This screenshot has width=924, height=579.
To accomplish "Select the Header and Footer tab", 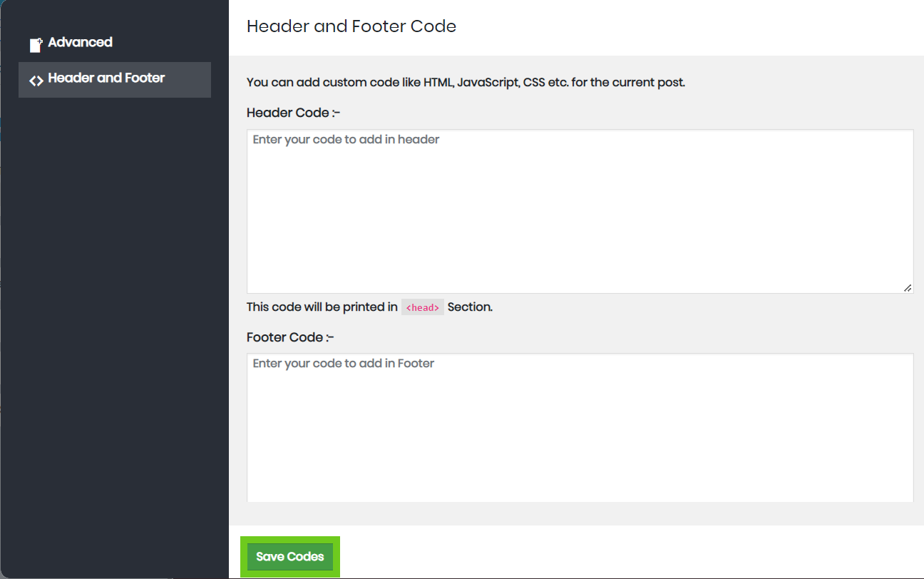I will coord(114,79).
